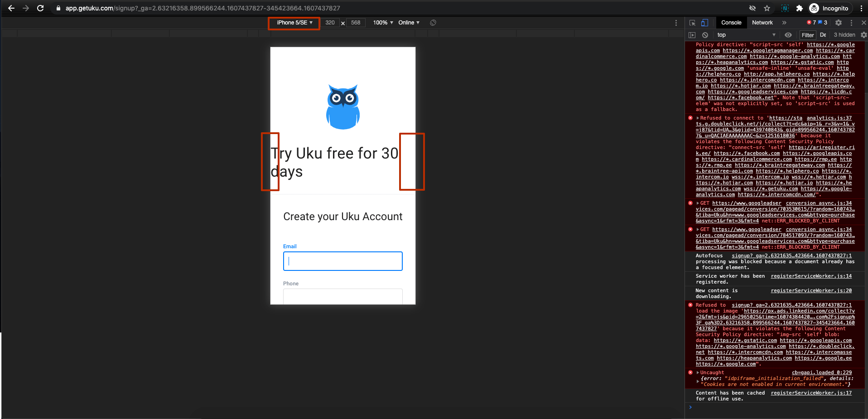Viewport: 868px width, 419px height.
Task: Reload the current page
Action: click(x=40, y=8)
